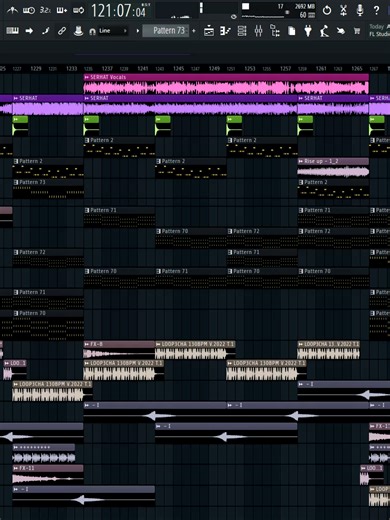Toggle overdub note recording (keyboard plus icon)

point(62,11)
